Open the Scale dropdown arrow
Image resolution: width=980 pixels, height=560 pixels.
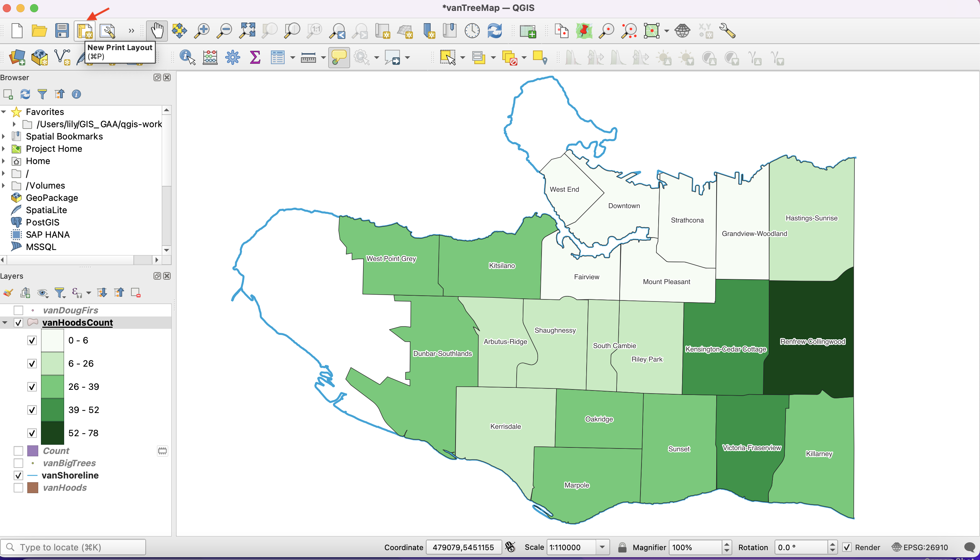click(x=602, y=547)
